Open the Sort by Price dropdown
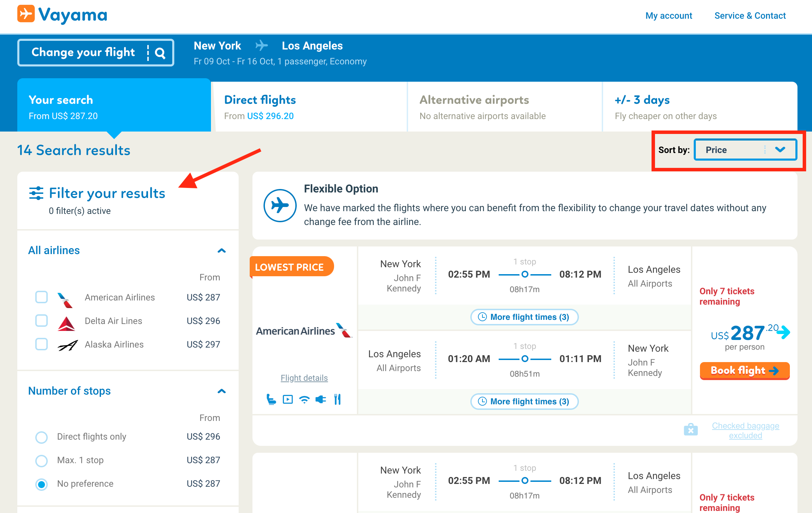Image resolution: width=812 pixels, height=513 pixels. (745, 150)
